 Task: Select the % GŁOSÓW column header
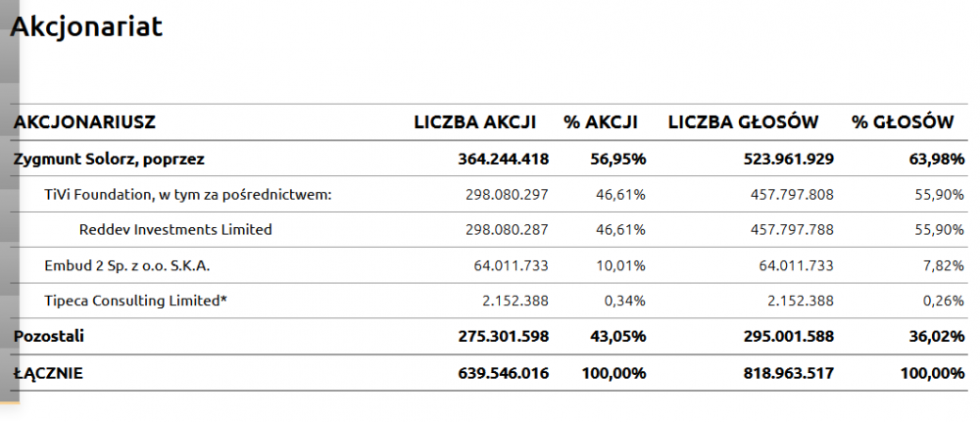coord(903,122)
